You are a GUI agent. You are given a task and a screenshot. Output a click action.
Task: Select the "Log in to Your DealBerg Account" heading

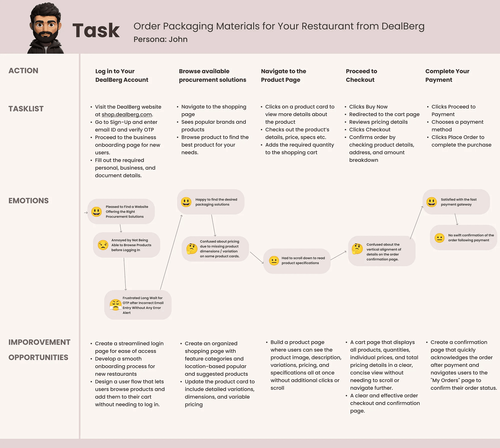pos(122,75)
